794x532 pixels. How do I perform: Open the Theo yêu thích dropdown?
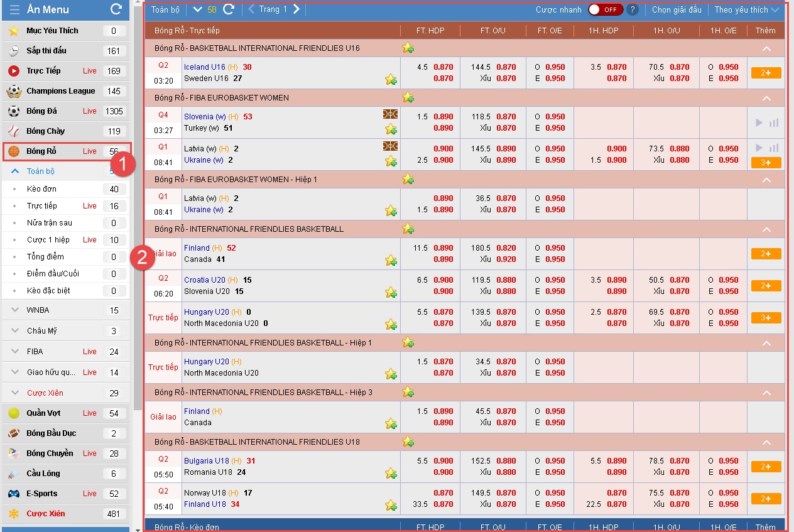coord(746,9)
